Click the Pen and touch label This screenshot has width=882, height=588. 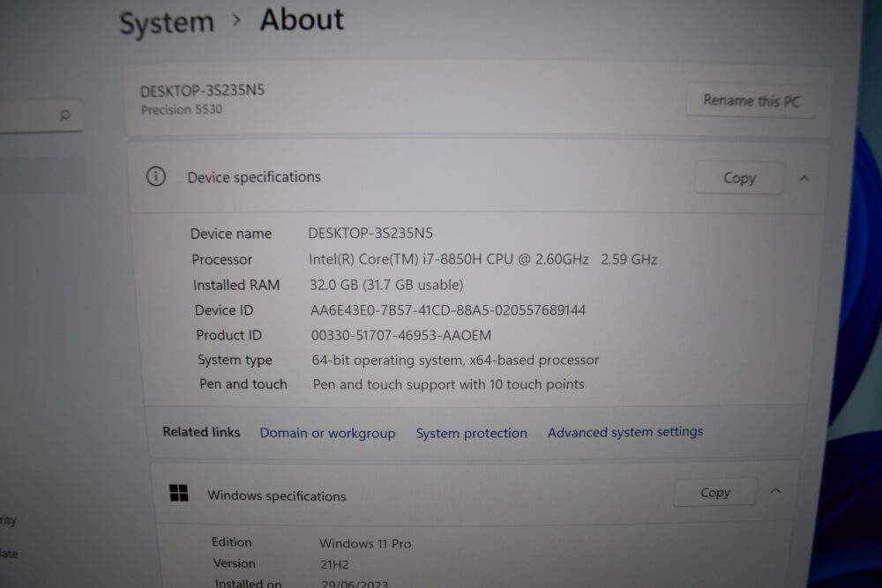coord(243,384)
